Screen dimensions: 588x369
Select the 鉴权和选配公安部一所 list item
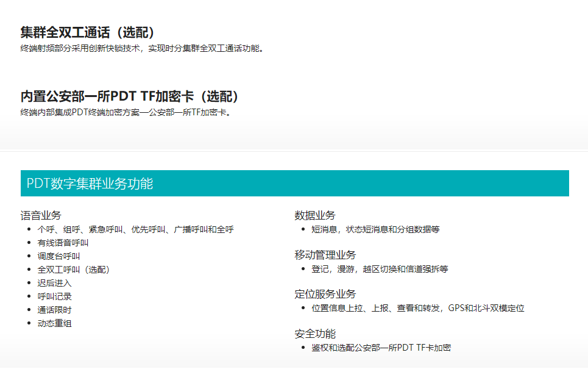(381, 348)
